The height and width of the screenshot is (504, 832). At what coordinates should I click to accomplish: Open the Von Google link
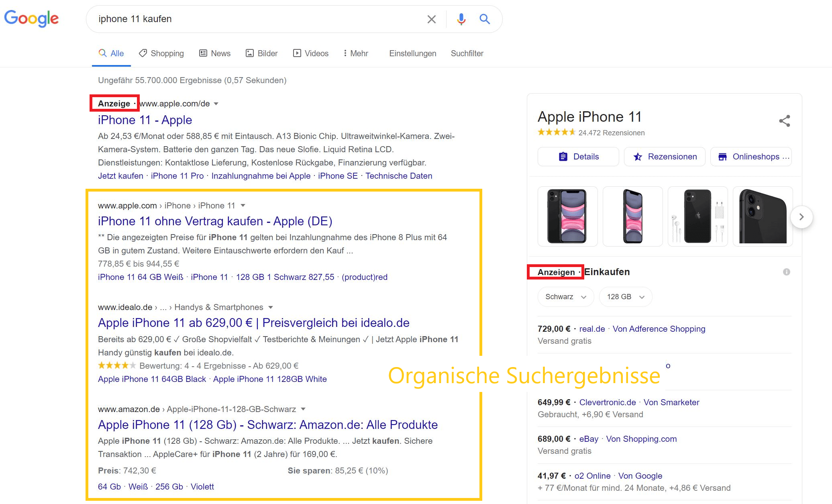pos(640,476)
